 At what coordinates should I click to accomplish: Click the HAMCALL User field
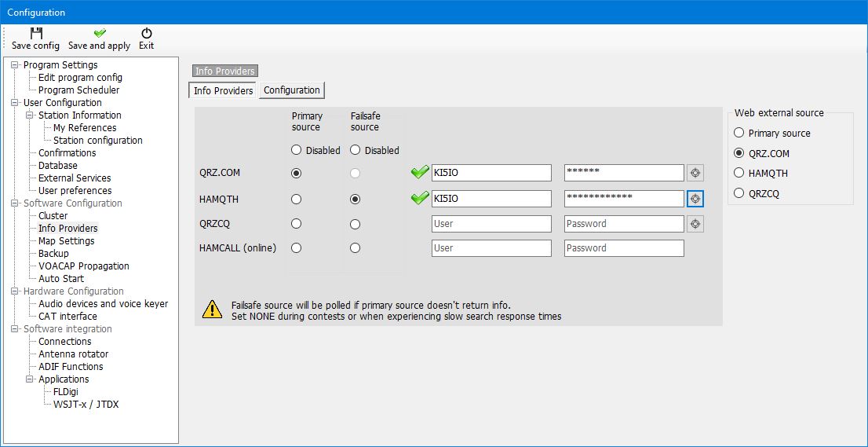coord(491,248)
